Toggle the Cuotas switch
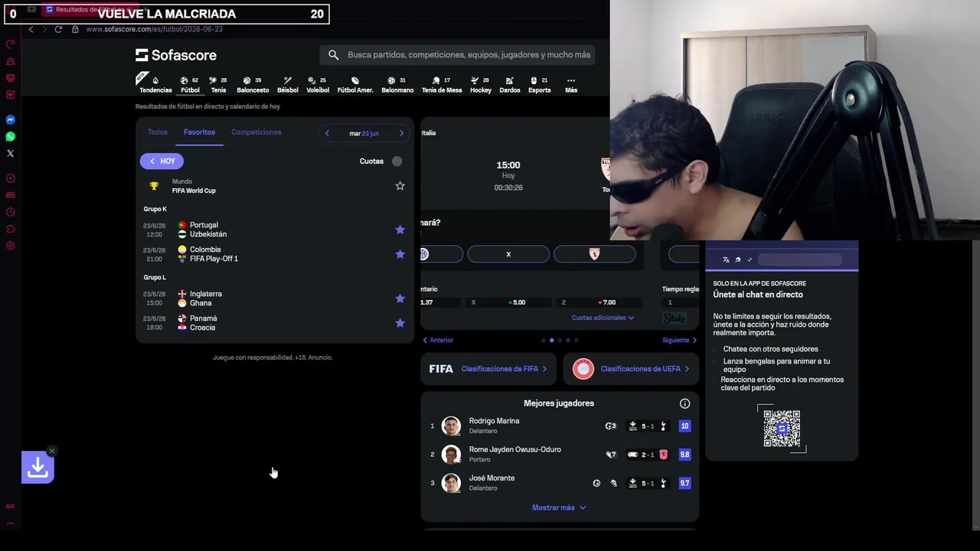This screenshot has width=980, height=551. (397, 161)
